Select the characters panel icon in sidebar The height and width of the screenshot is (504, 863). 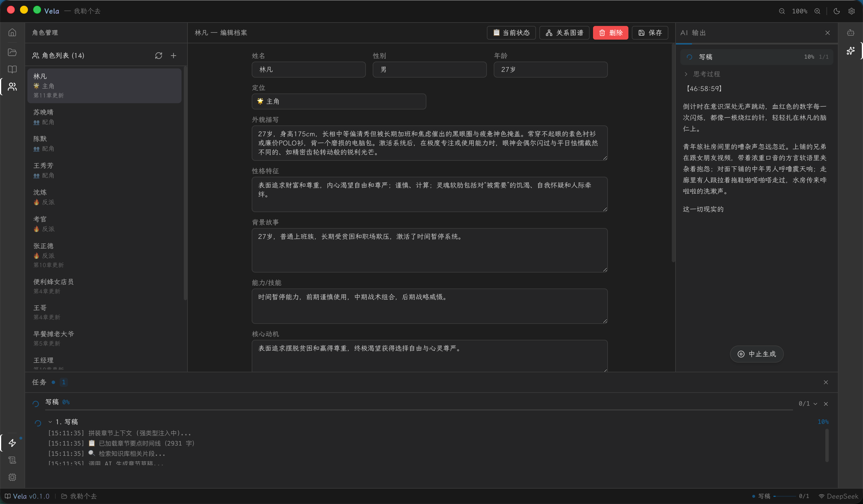pyautogui.click(x=12, y=87)
